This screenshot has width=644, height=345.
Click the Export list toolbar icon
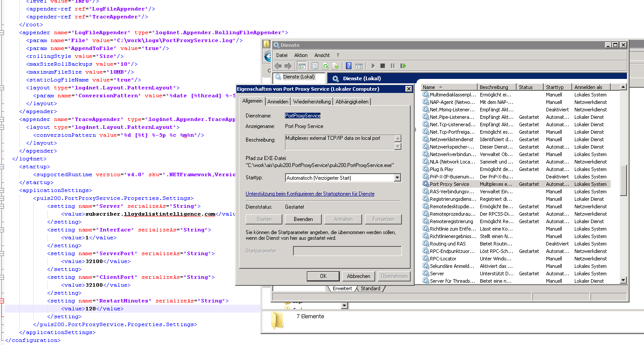(335, 66)
